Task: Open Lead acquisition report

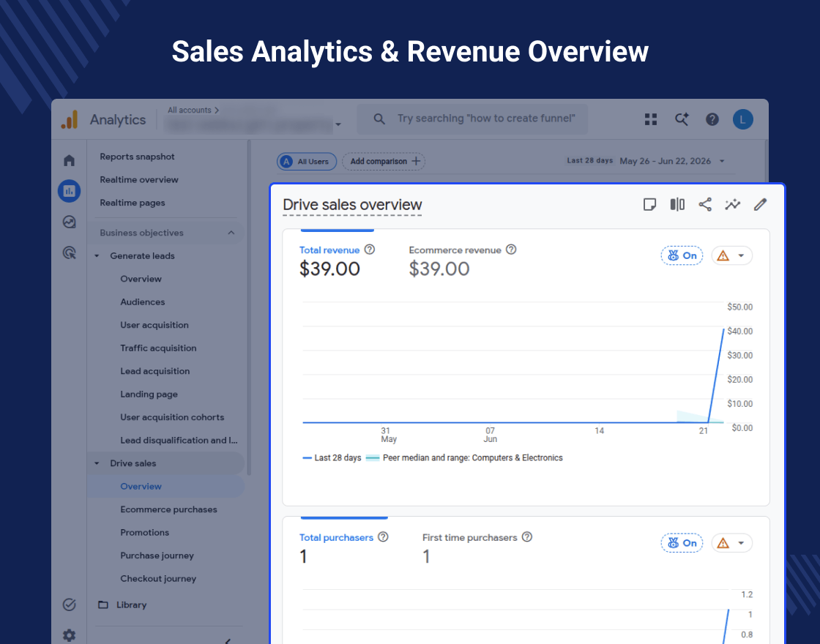Action: click(x=154, y=371)
